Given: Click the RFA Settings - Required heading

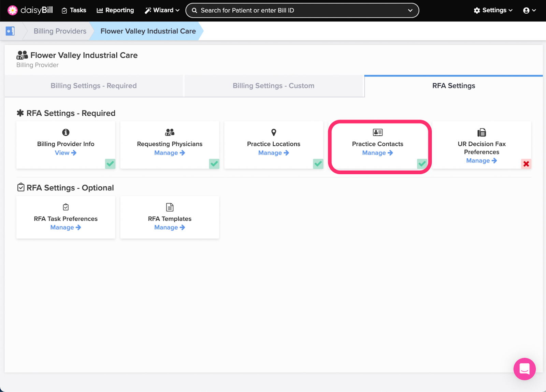Looking at the screenshot, I should [x=71, y=113].
